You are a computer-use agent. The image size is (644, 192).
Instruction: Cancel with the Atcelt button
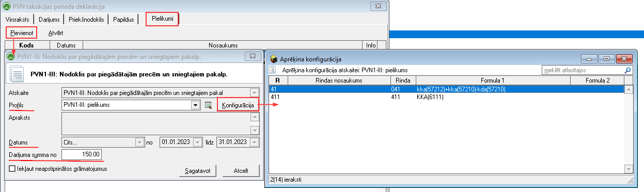[241, 171]
